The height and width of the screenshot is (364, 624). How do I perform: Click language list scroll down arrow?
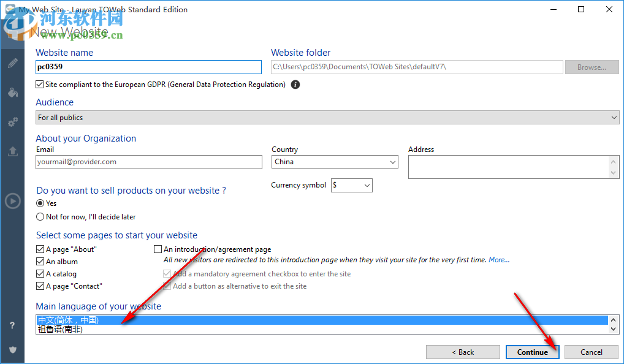coord(613,329)
